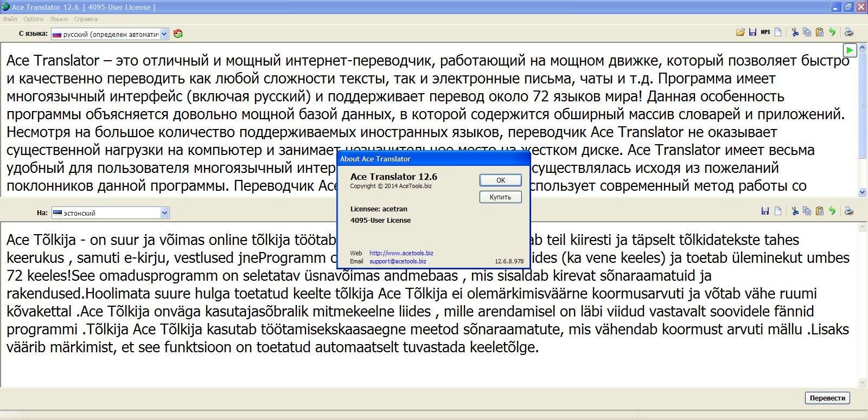This screenshot has height=420, width=868.
Task: Print source text with top printer icon
Action: [x=849, y=33]
